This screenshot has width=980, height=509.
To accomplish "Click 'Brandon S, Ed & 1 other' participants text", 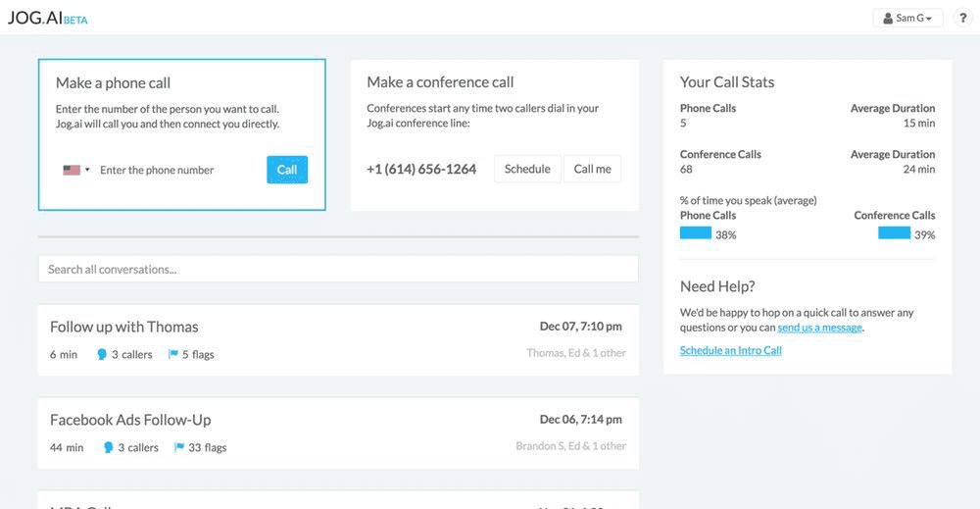I will pos(570,446).
